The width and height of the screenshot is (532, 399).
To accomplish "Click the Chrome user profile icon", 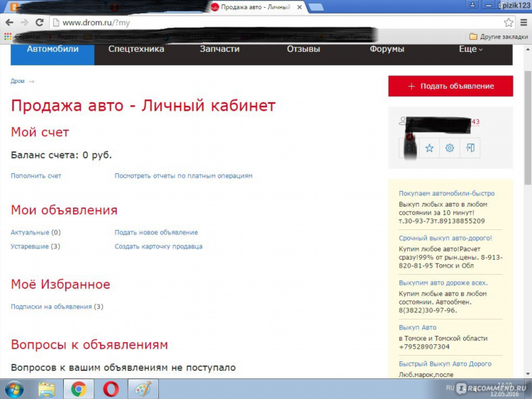I will pyautogui.click(x=472, y=5).
